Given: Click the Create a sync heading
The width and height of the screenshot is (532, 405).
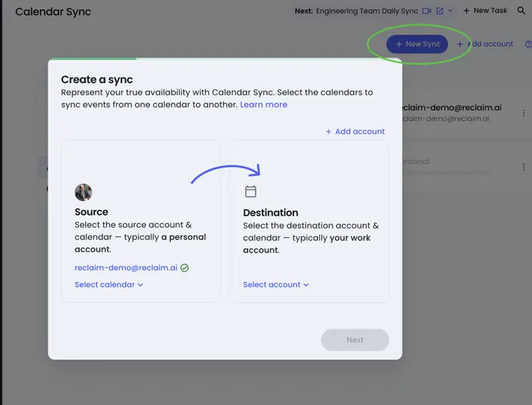Looking at the screenshot, I should 97,79.
